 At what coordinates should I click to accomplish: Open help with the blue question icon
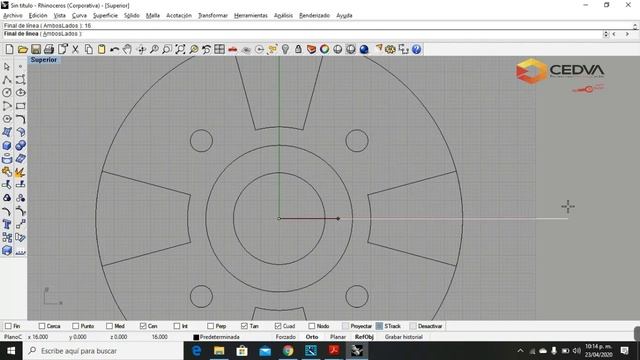[416, 49]
